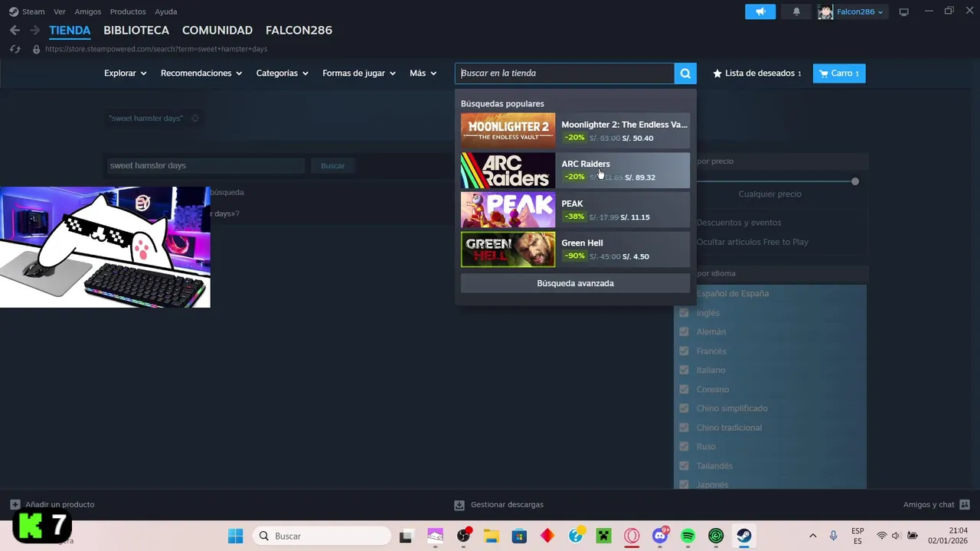This screenshot has width=980, height=551.
Task: Uncheck the Coreano language checkbox
Action: coord(684,389)
